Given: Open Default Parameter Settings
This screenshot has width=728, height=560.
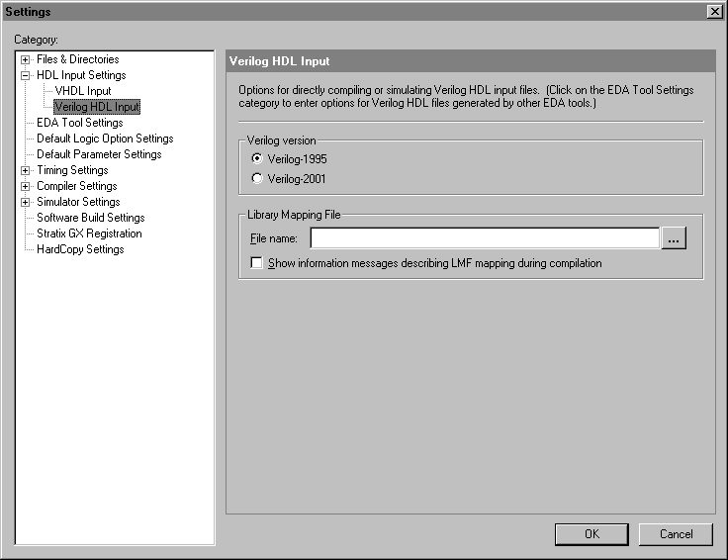Looking at the screenshot, I should [x=99, y=154].
